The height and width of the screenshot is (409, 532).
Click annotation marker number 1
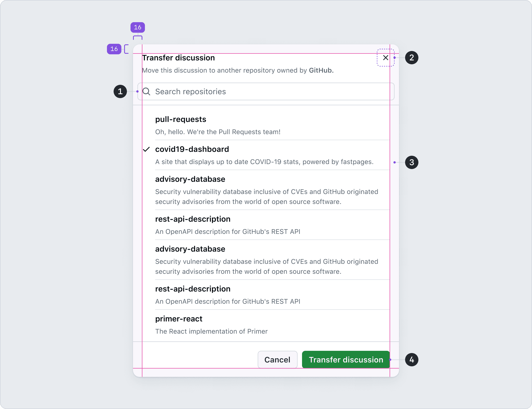pyautogui.click(x=120, y=91)
